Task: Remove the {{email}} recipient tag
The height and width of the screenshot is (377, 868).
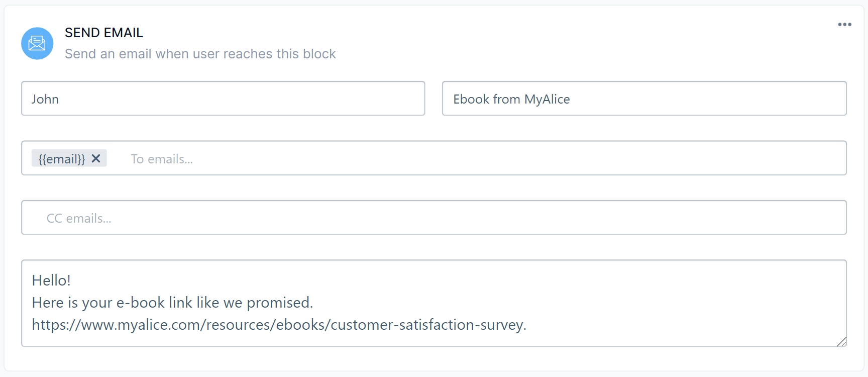Action: pos(96,158)
